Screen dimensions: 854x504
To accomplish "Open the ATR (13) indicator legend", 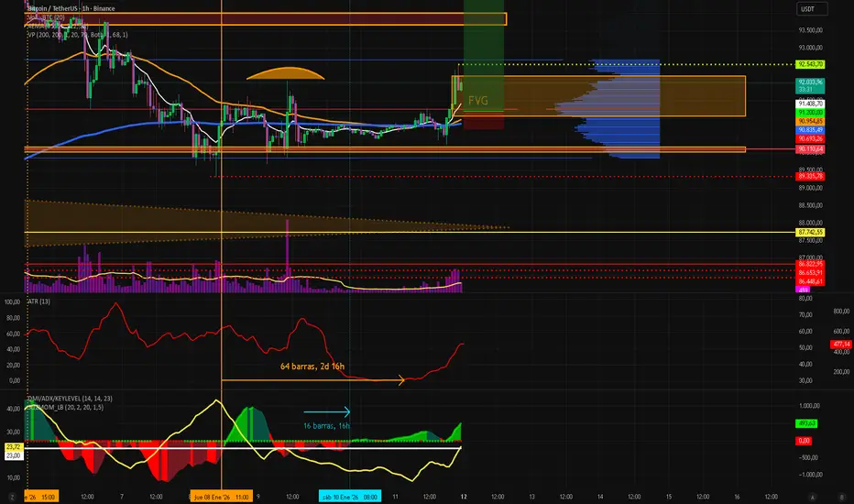I will coord(38,301).
